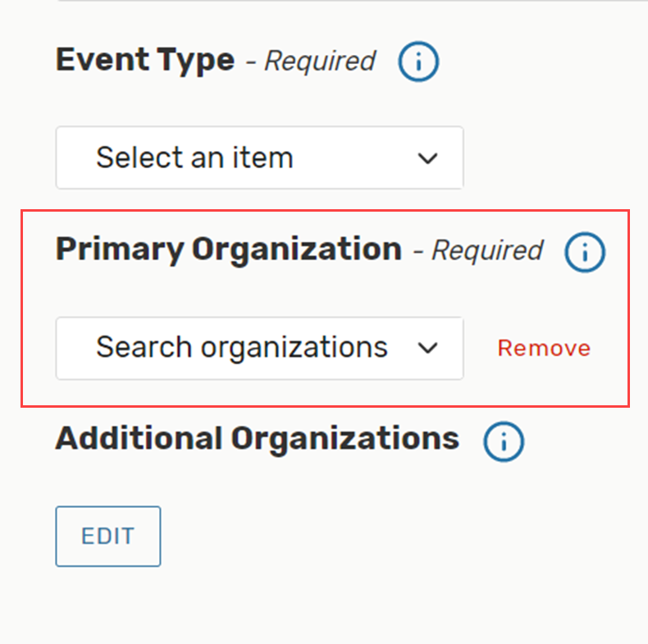Click 'Required' text beside Primary Organization

pos(487,251)
